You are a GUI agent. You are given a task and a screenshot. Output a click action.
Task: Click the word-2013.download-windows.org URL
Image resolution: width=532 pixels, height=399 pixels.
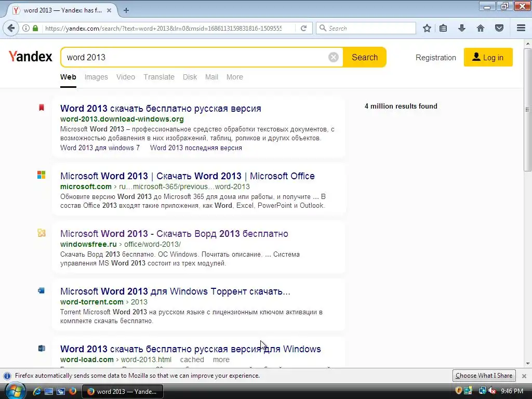(122, 119)
